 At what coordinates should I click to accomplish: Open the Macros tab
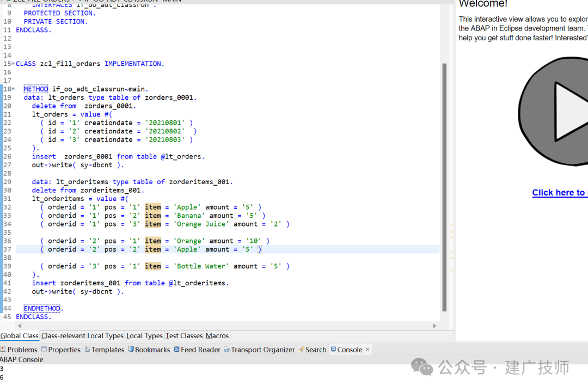[217, 336]
